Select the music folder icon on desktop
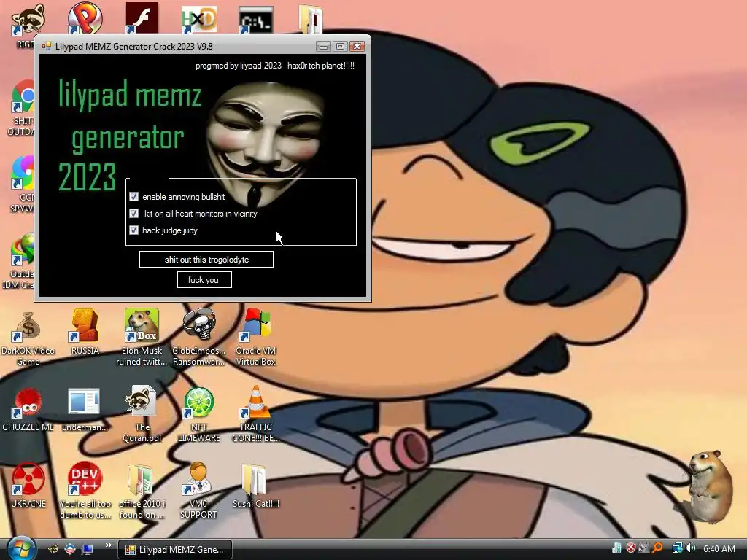 coord(311,19)
